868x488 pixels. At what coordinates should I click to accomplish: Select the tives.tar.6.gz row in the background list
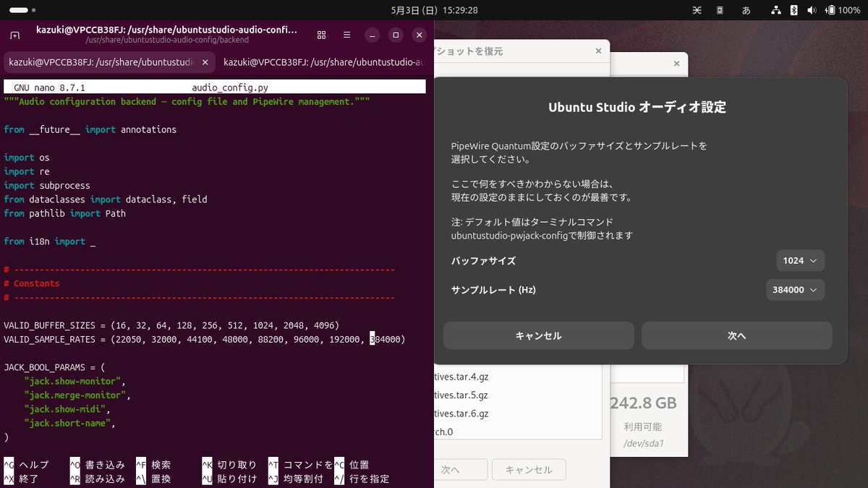pyautogui.click(x=517, y=414)
